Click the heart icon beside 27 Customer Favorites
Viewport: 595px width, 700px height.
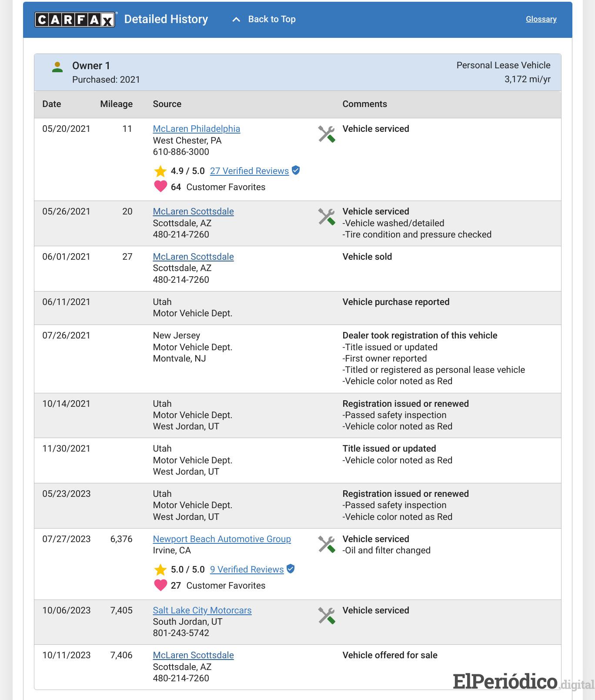click(x=160, y=585)
